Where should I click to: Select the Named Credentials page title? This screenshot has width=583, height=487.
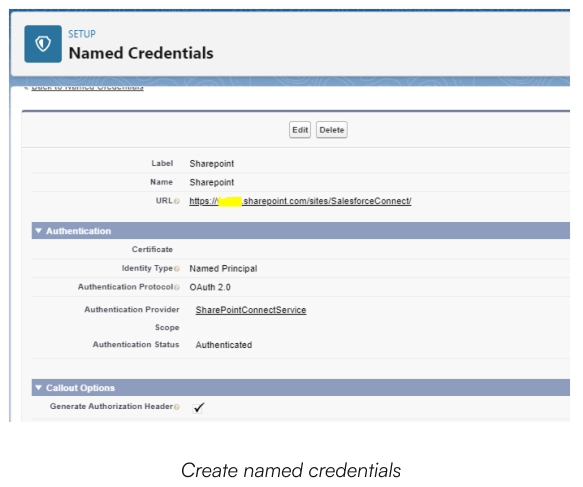pyautogui.click(x=141, y=53)
